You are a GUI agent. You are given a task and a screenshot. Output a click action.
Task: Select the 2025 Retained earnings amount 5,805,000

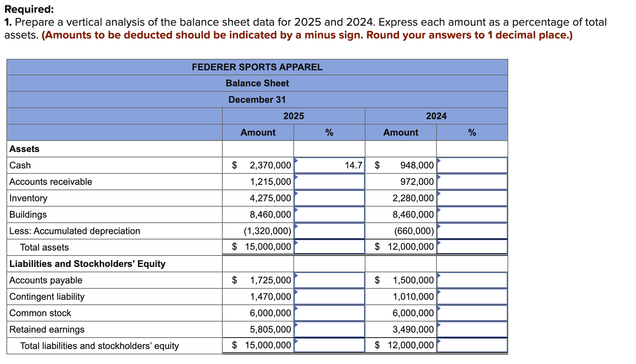[270, 329]
